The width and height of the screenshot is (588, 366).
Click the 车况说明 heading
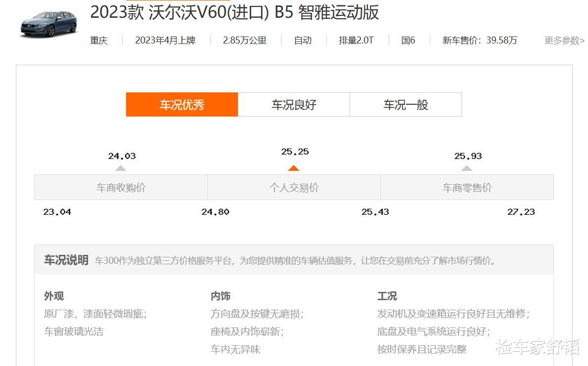(x=66, y=260)
